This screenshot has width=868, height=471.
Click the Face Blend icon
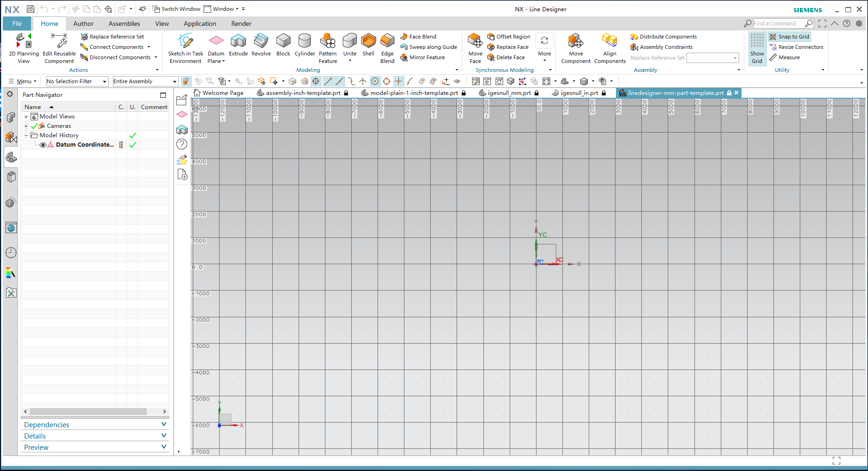tap(404, 36)
